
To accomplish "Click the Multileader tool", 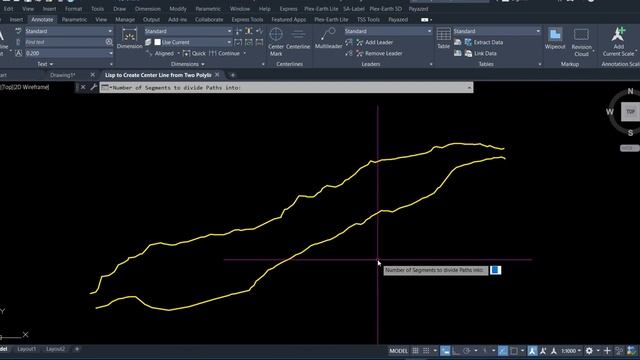I will (x=328, y=38).
